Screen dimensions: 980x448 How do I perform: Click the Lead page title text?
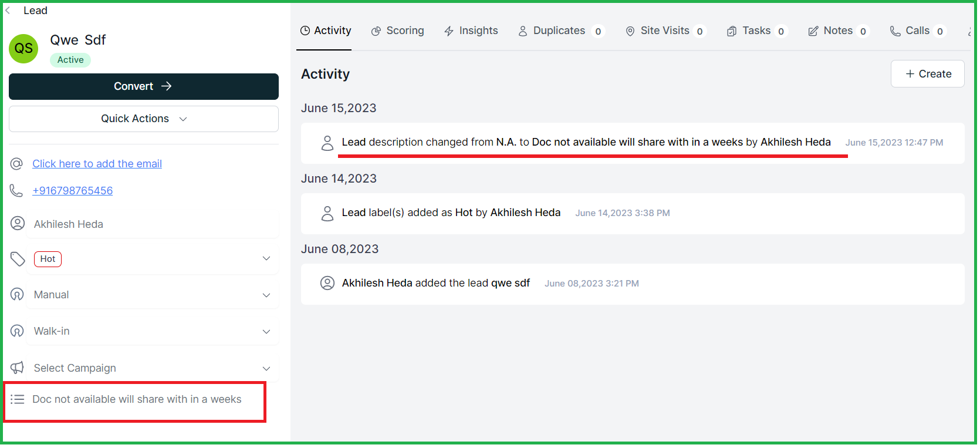click(35, 11)
